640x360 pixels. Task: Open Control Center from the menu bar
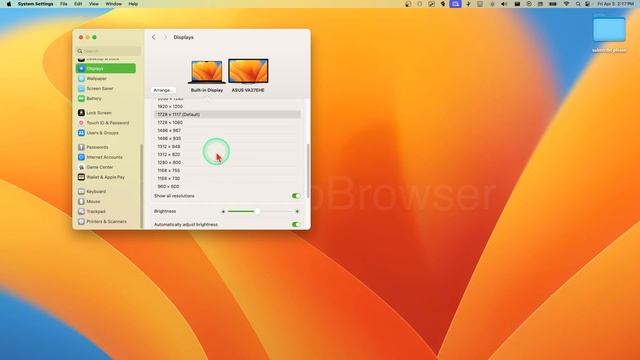(587, 4)
